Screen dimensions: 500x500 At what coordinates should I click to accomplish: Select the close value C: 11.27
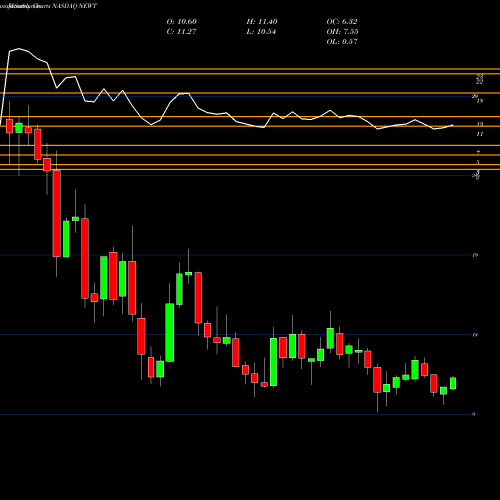[x=181, y=31]
